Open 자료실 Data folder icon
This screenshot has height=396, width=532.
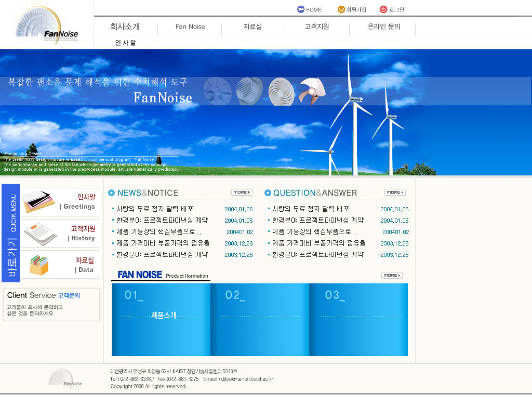(x=39, y=265)
